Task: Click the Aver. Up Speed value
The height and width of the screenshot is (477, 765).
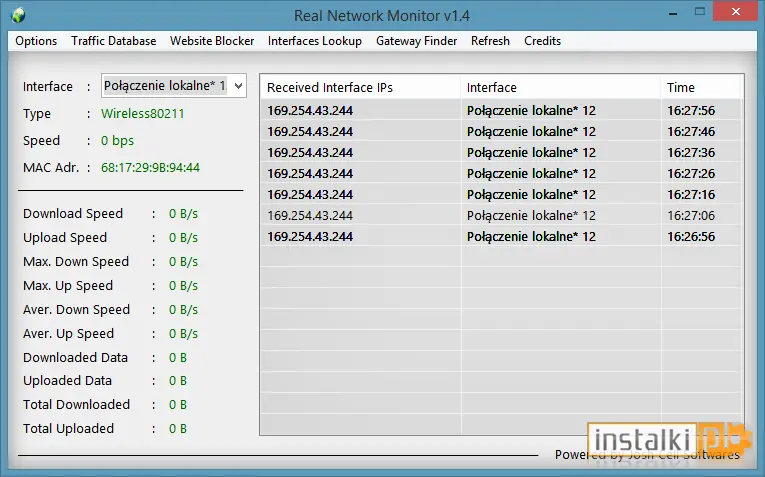Action: click(183, 334)
